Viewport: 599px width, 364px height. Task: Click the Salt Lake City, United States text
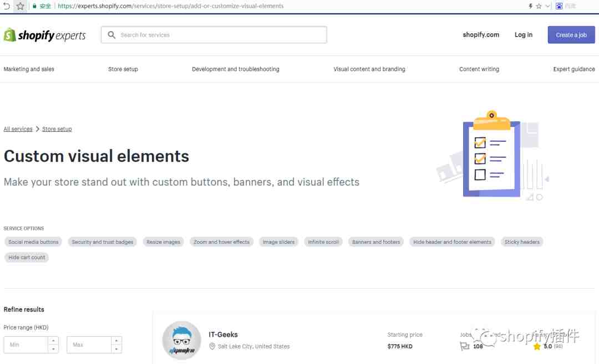tap(253, 346)
